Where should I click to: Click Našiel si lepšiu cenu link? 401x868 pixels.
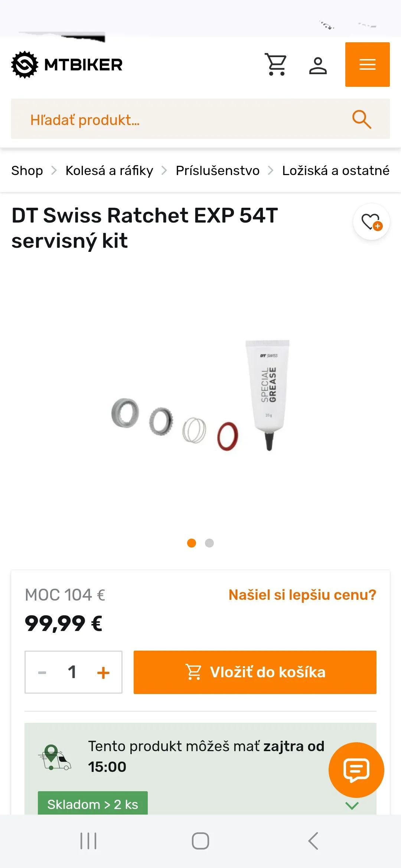pyautogui.click(x=302, y=595)
